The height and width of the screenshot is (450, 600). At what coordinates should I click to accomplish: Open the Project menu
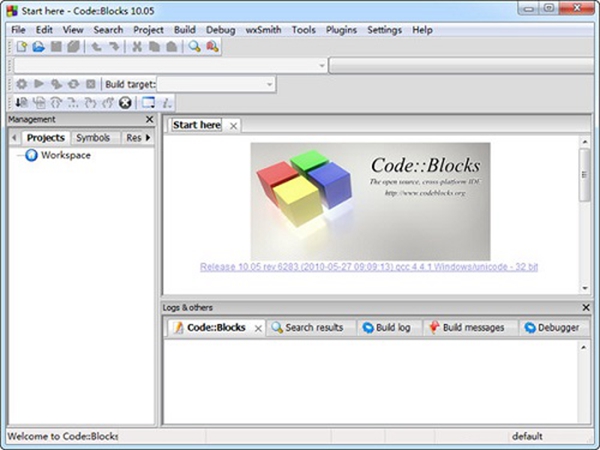tap(148, 30)
